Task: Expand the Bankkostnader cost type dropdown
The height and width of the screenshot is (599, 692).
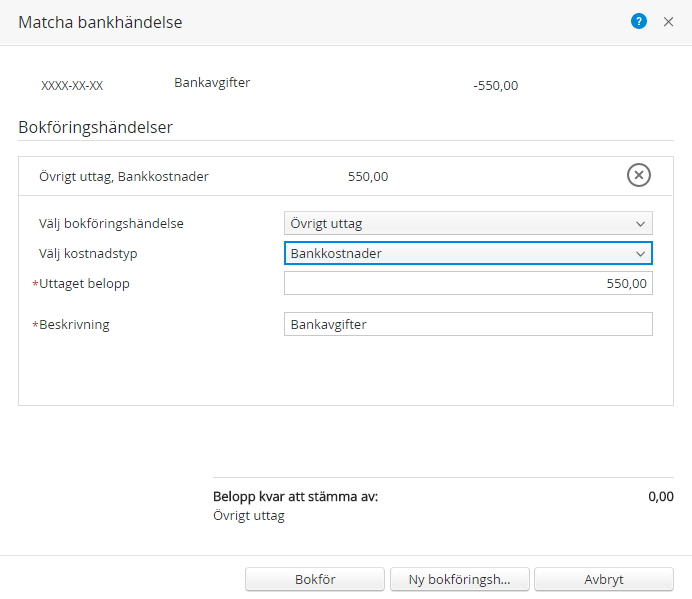Action: pos(468,253)
